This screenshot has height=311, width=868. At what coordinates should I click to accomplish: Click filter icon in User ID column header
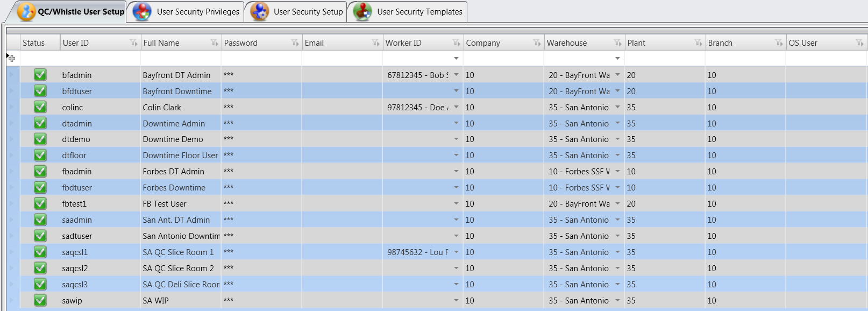pos(133,43)
